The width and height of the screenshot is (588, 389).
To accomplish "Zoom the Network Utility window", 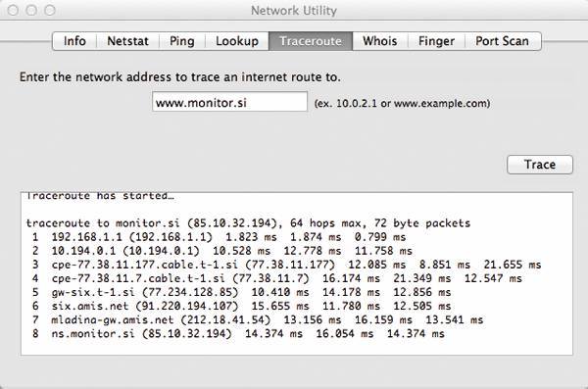I will click(x=50, y=10).
